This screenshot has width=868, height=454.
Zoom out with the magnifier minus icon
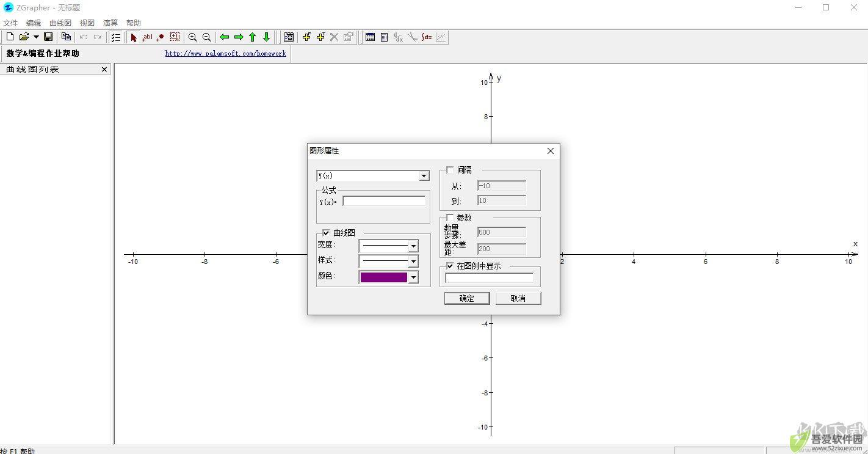[207, 37]
